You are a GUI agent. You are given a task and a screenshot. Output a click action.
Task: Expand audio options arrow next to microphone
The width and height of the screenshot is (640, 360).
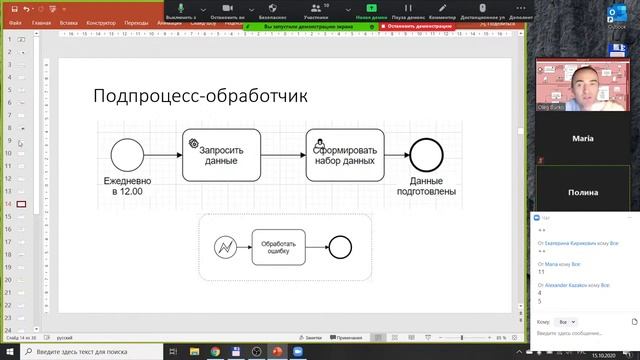[x=203, y=9]
